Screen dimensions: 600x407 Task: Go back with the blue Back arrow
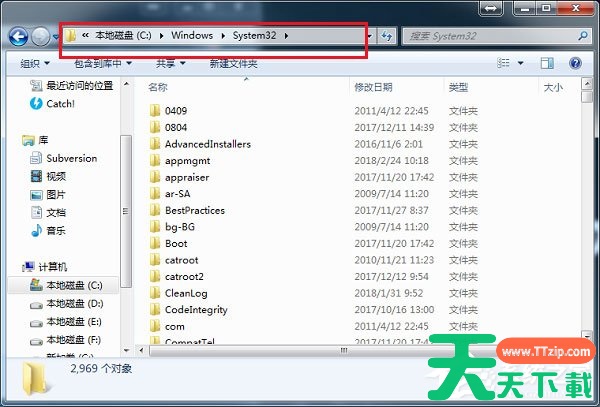click(x=18, y=37)
